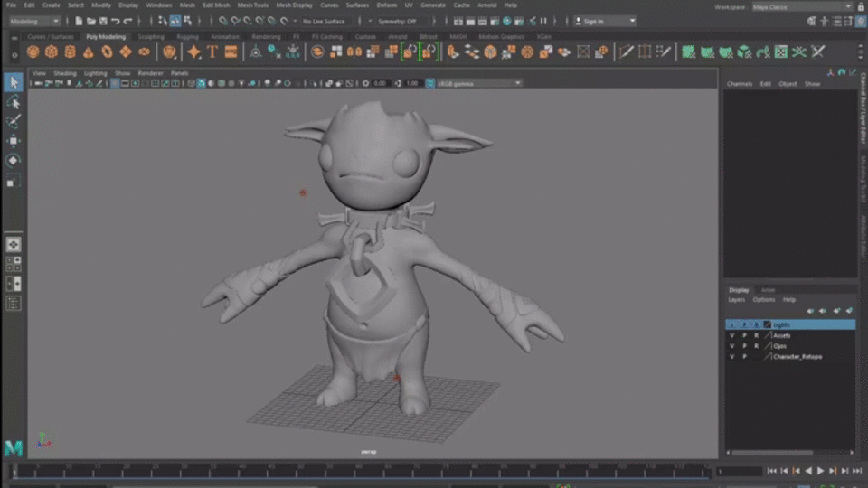
Task: Create a polygon cylinder from the shelf
Action: click(x=70, y=52)
